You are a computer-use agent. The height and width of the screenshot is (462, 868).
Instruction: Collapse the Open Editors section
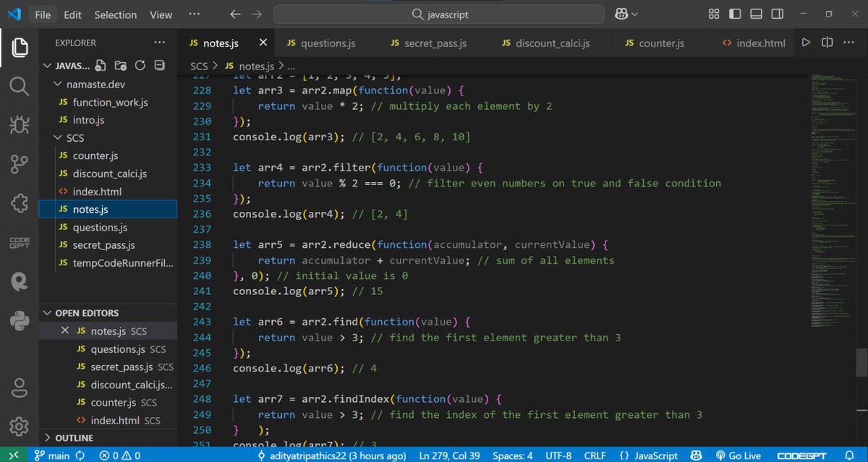click(48, 313)
